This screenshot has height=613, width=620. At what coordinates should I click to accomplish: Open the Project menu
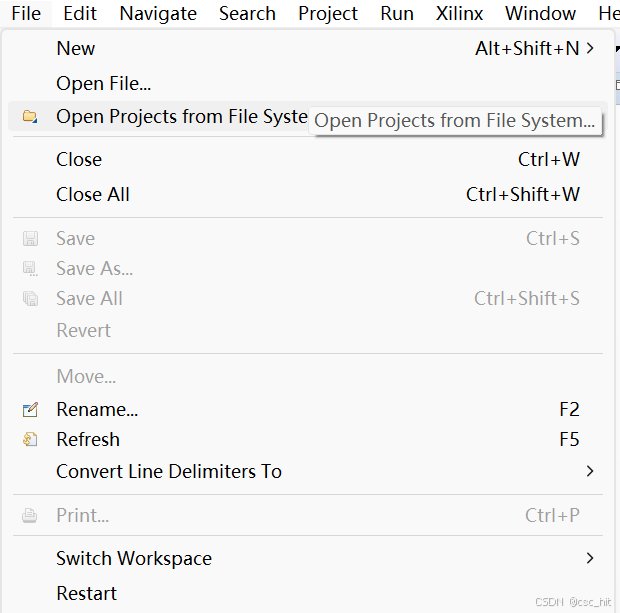coord(328,13)
